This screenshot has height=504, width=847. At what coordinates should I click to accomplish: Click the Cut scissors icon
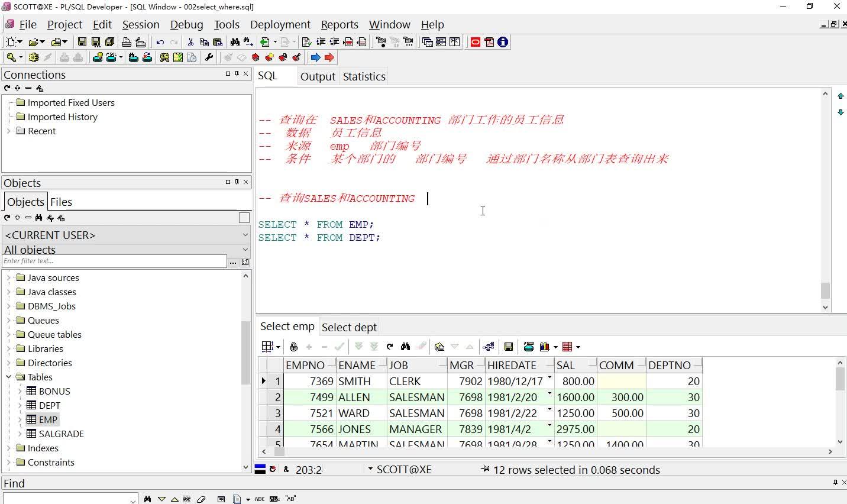point(190,42)
